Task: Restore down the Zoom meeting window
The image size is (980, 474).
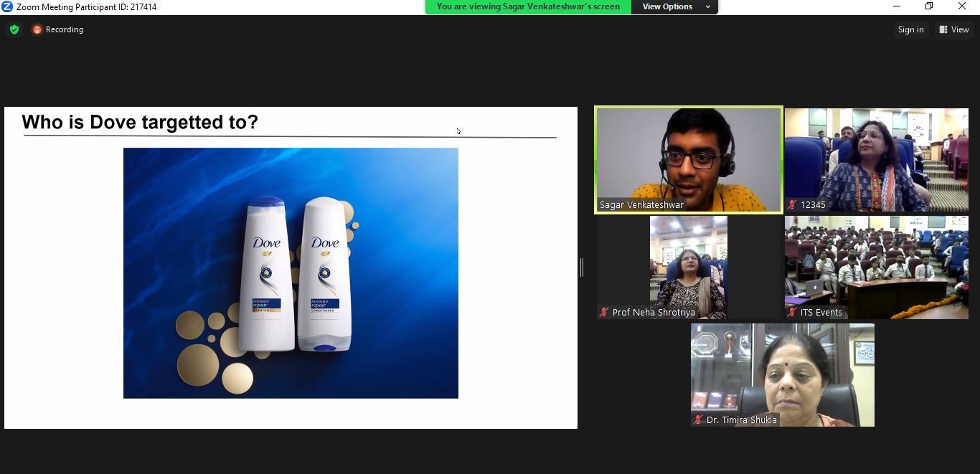Action: point(929,6)
